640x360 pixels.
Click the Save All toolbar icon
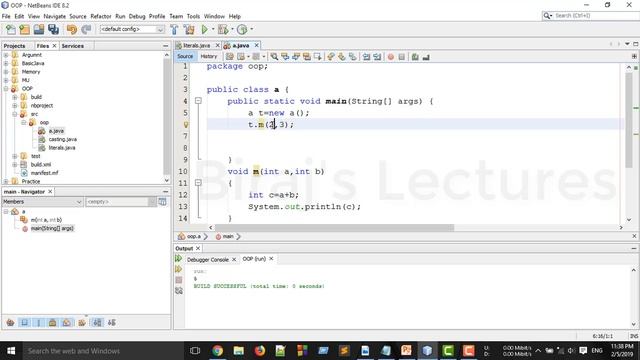(x=53, y=29)
